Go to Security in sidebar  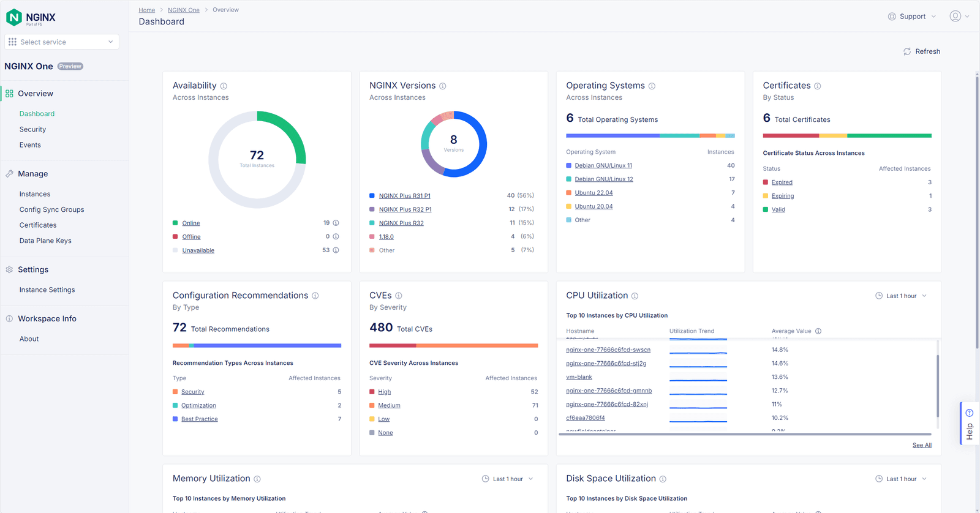click(32, 129)
